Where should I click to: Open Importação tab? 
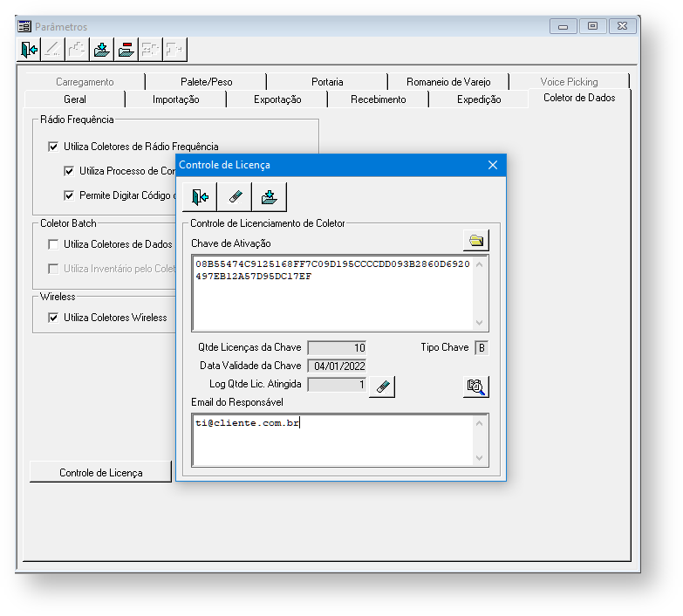pyautogui.click(x=176, y=99)
